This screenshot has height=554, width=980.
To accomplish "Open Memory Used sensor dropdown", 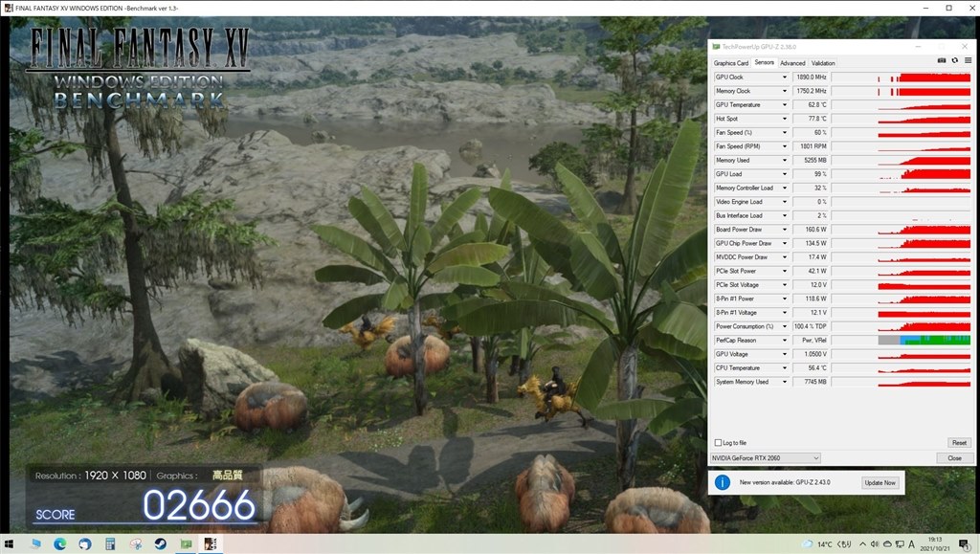I will coord(785,160).
